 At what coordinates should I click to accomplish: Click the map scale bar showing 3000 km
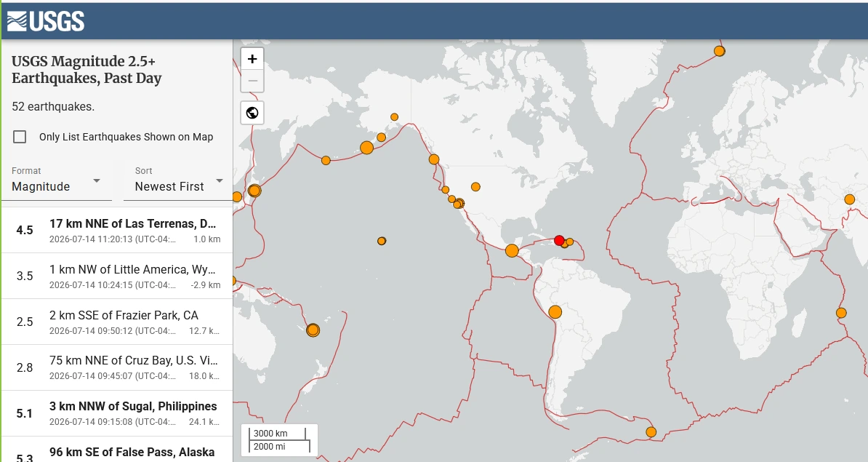(x=280, y=440)
